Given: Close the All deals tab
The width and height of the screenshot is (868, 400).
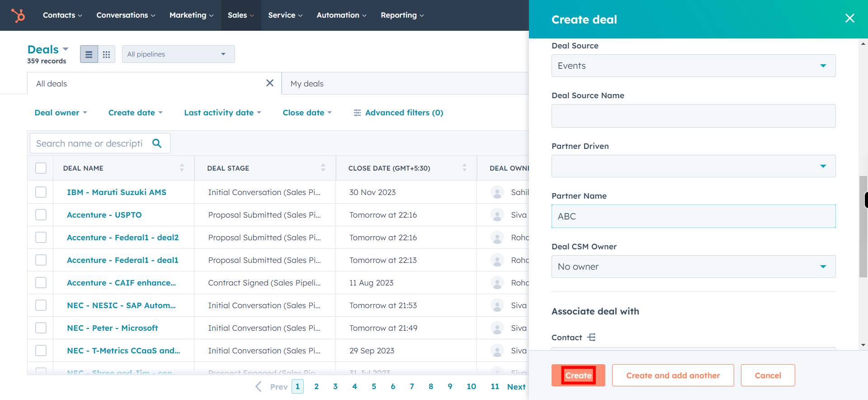Looking at the screenshot, I should (270, 83).
